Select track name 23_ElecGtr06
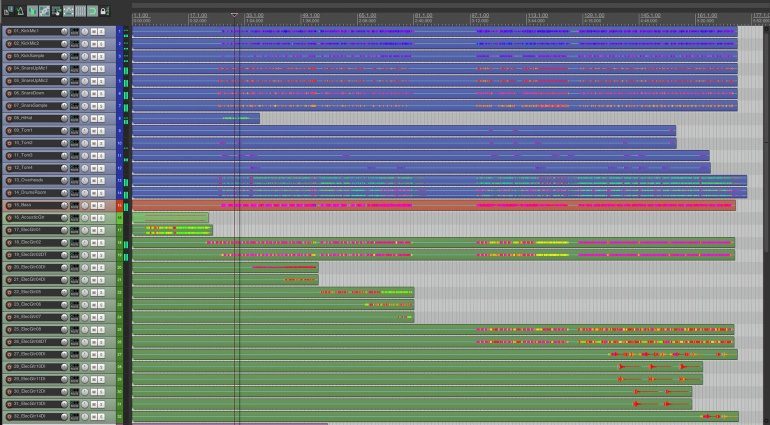 click(x=28, y=305)
